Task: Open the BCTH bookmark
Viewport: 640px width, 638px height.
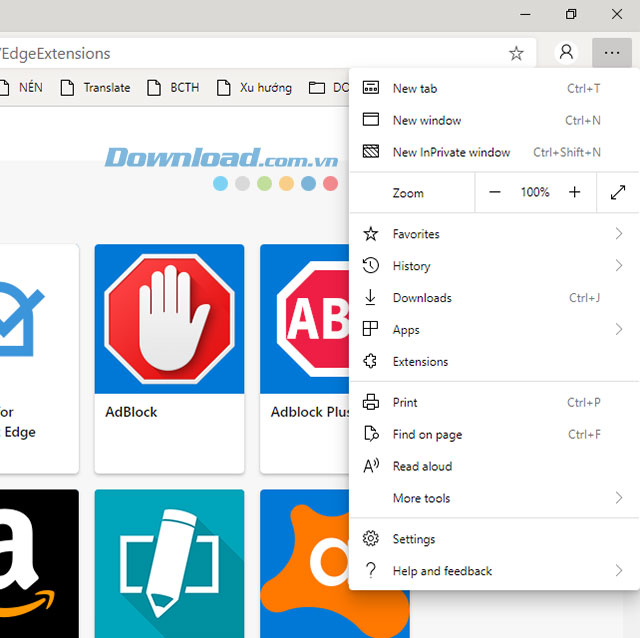Action: tap(173, 87)
